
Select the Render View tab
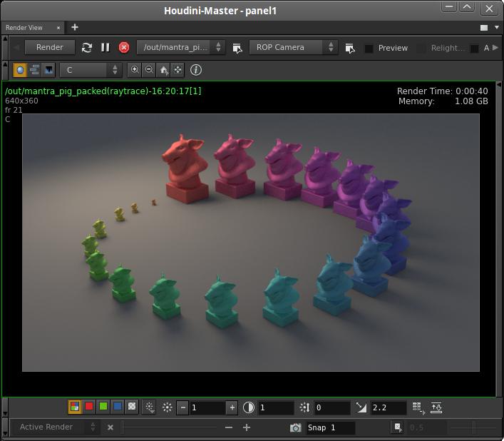[x=25, y=28]
